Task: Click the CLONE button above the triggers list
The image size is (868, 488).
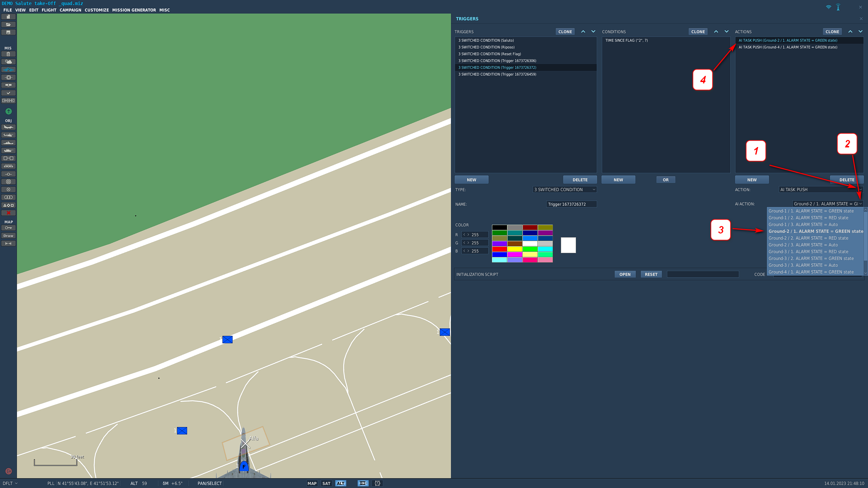Action: click(x=565, y=32)
